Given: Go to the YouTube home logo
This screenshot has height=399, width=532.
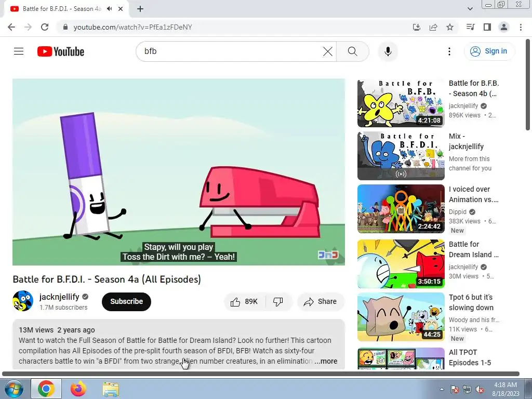Looking at the screenshot, I should coord(61,51).
